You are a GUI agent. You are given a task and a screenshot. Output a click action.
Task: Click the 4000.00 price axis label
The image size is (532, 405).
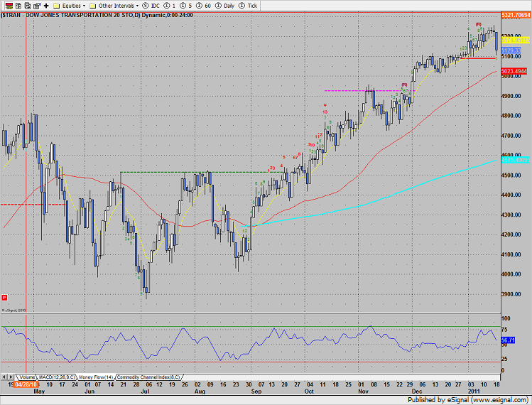point(511,274)
